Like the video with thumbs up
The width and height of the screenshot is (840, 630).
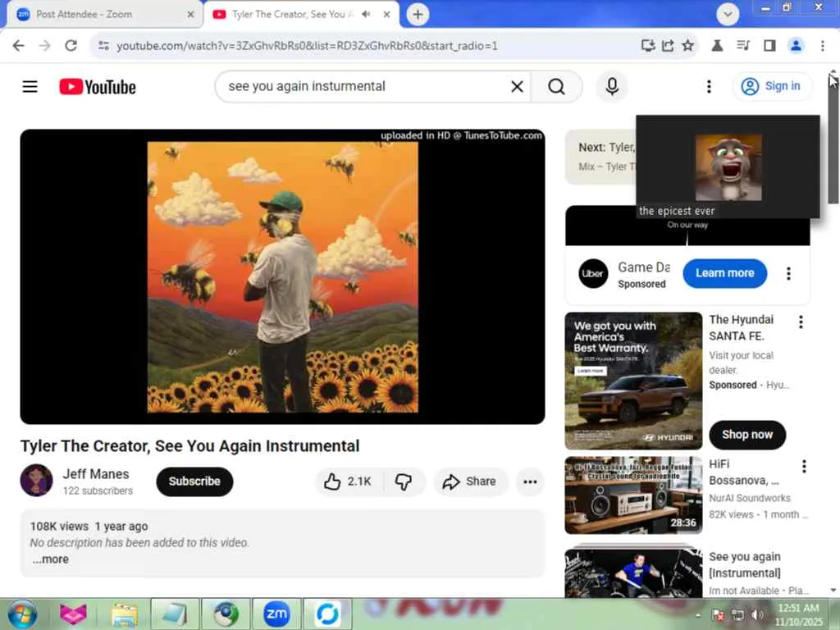349,482
